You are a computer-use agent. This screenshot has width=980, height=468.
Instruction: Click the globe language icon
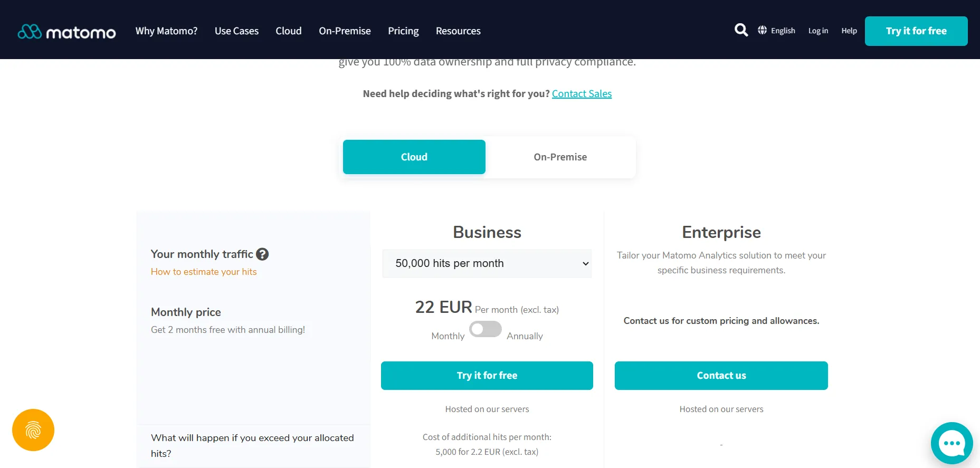click(x=762, y=30)
